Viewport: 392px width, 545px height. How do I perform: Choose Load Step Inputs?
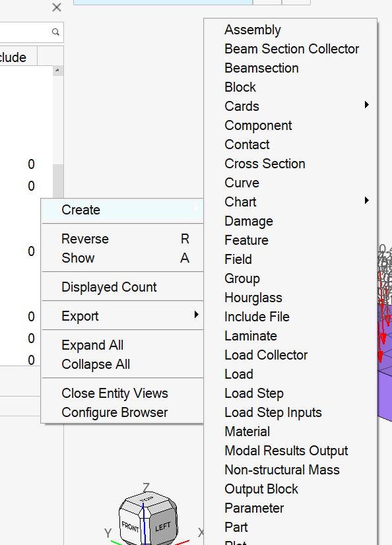tap(273, 412)
